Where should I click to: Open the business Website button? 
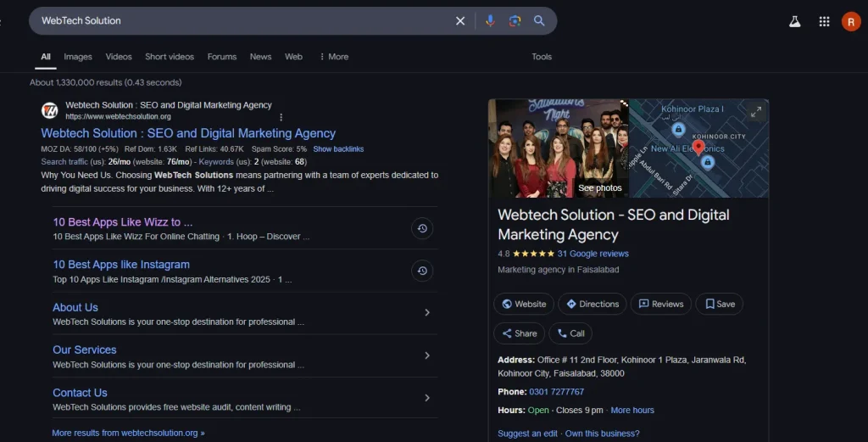pyautogui.click(x=524, y=304)
